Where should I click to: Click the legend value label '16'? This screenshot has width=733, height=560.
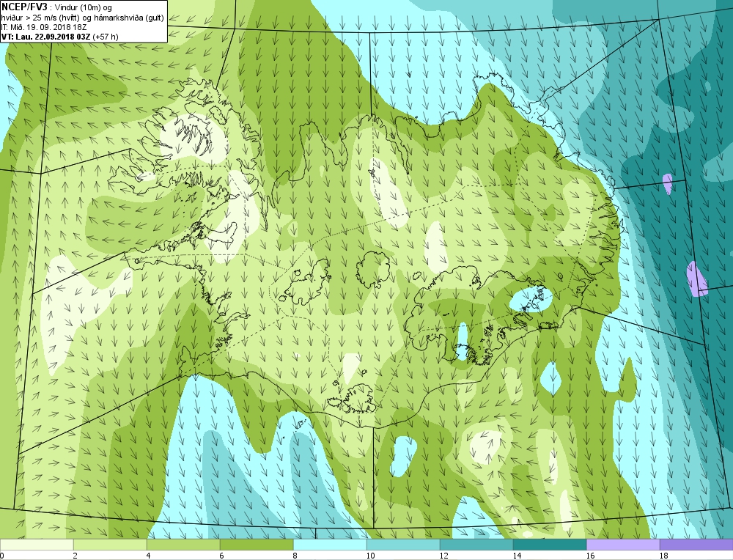click(x=590, y=556)
